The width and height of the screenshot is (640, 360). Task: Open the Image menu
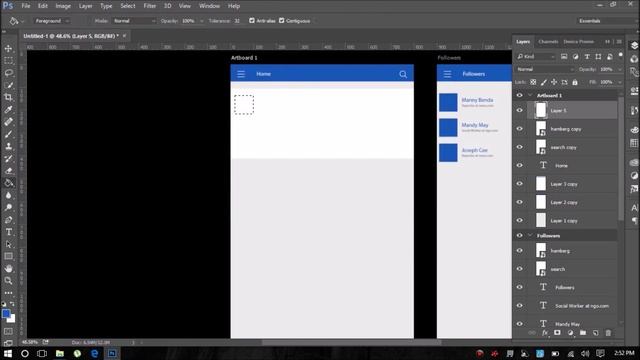click(x=63, y=6)
